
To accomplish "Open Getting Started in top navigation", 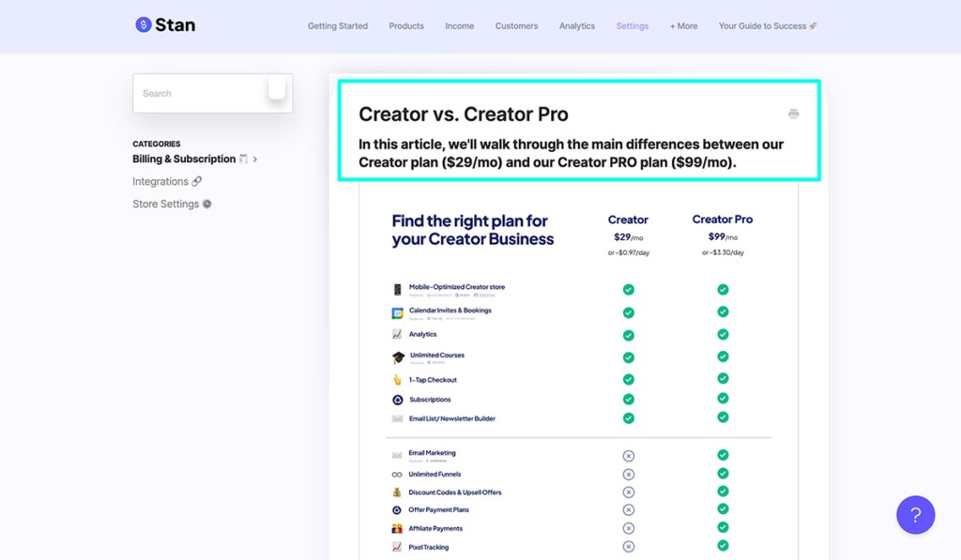I will [x=338, y=26].
